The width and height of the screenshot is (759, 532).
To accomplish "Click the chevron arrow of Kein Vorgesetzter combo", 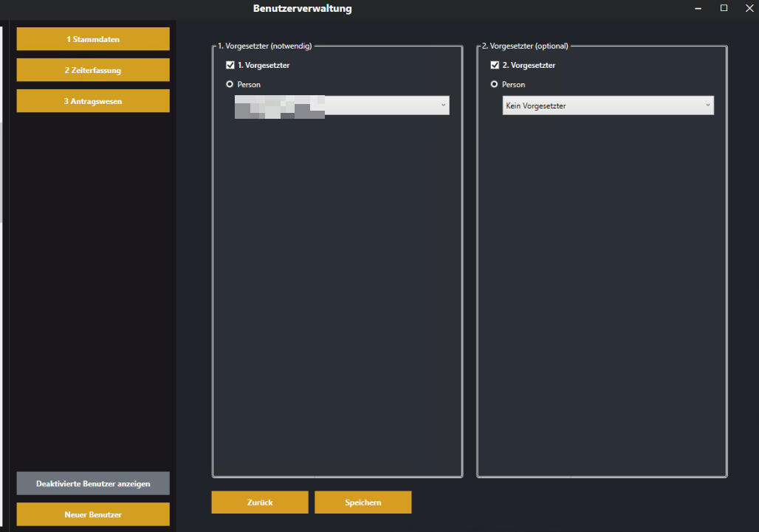I will click(x=707, y=106).
